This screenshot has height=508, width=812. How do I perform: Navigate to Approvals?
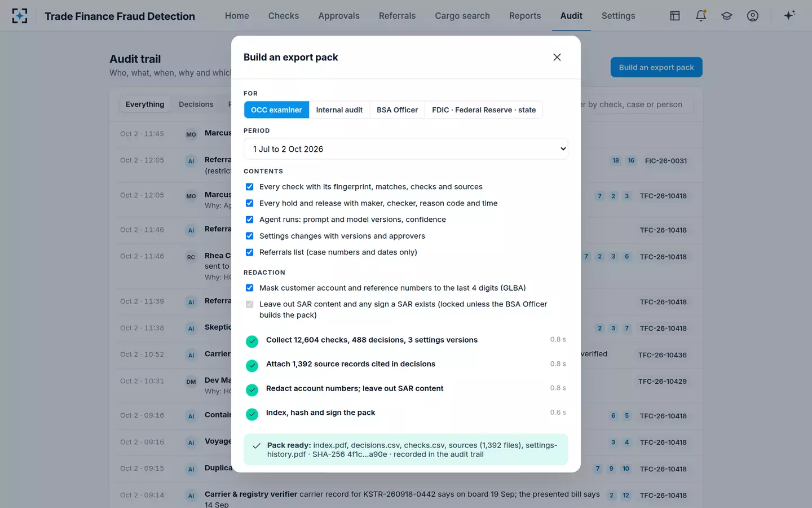[x=339, y=16]
